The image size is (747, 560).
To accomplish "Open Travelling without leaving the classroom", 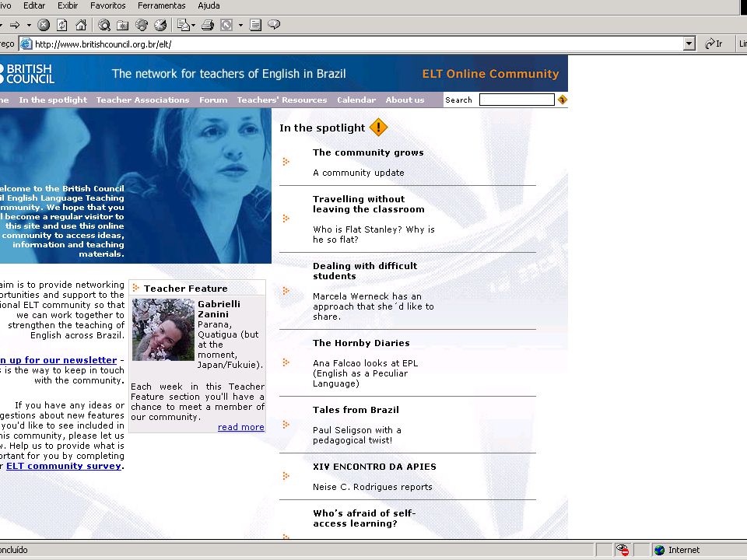I will pos(368,204).
